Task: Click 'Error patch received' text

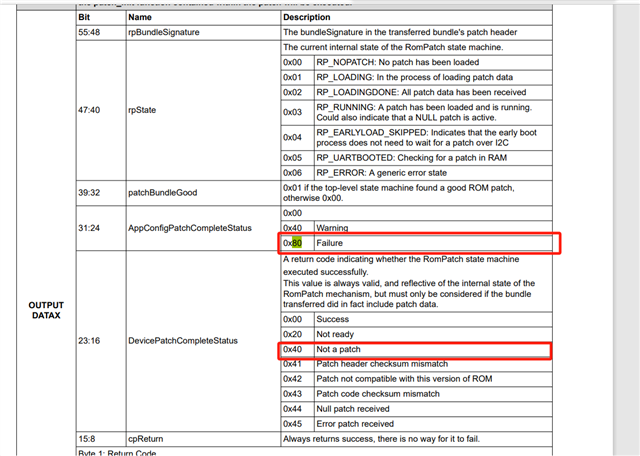Action: click(x=355, y=424)
